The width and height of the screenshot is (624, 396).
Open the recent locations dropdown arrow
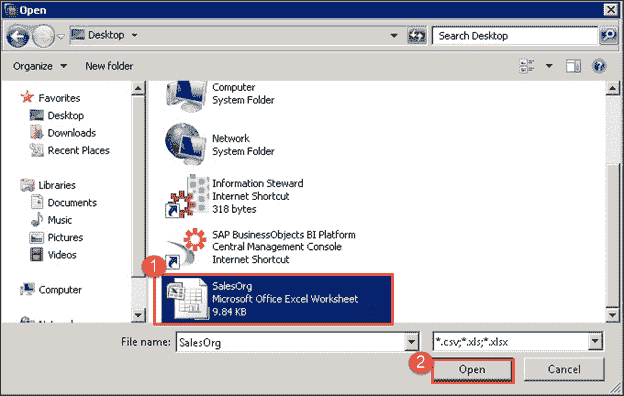(x=60, y=37)
